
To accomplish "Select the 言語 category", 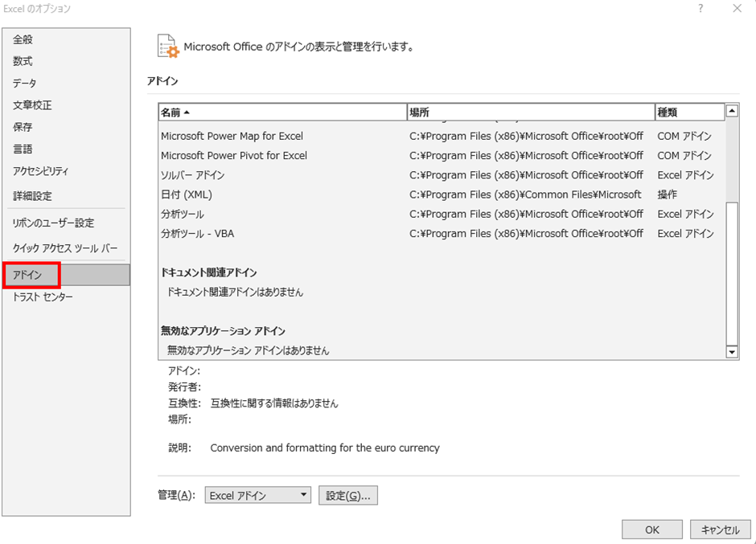I will [23, 149].
